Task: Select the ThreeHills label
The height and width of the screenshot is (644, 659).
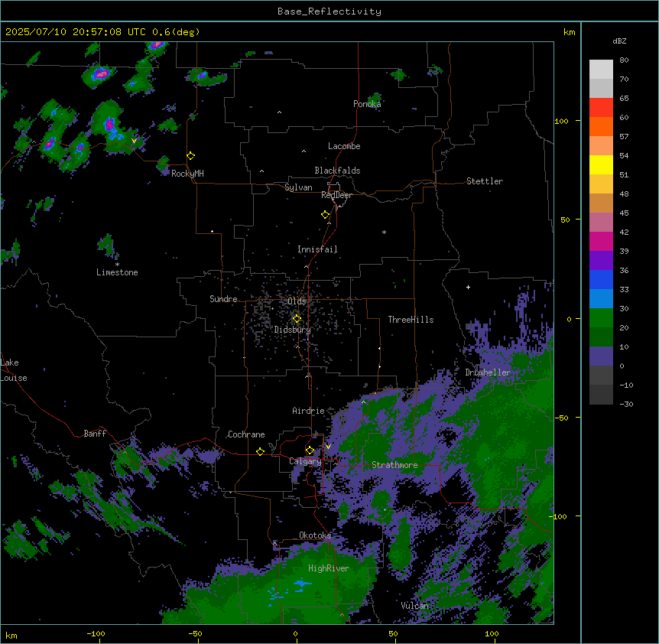Action: (411, 320)
